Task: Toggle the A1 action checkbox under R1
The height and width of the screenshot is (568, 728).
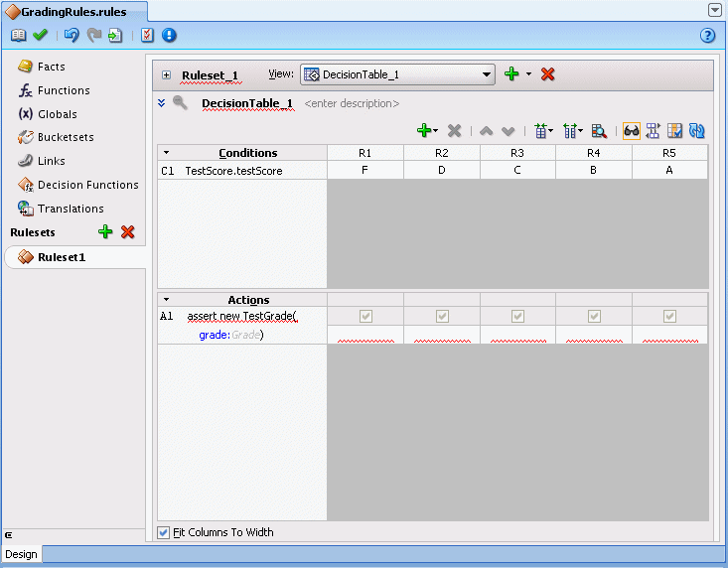Action: pos(365,317)
